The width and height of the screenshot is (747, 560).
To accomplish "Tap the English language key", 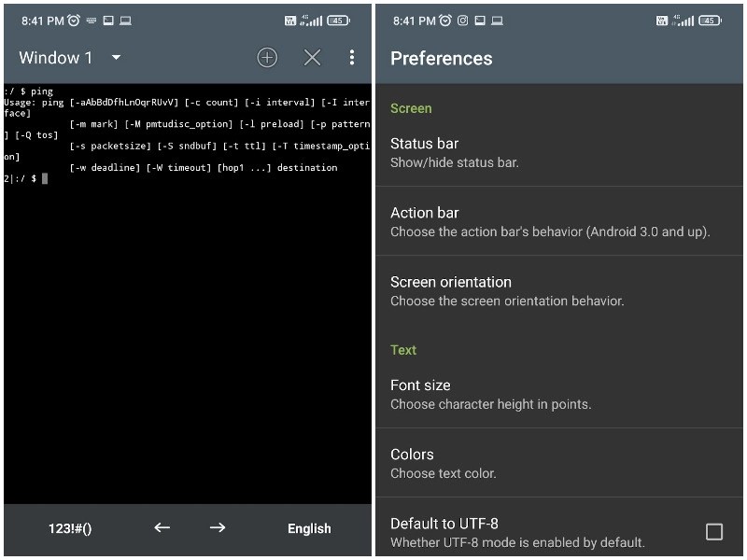I will [309, 528].
